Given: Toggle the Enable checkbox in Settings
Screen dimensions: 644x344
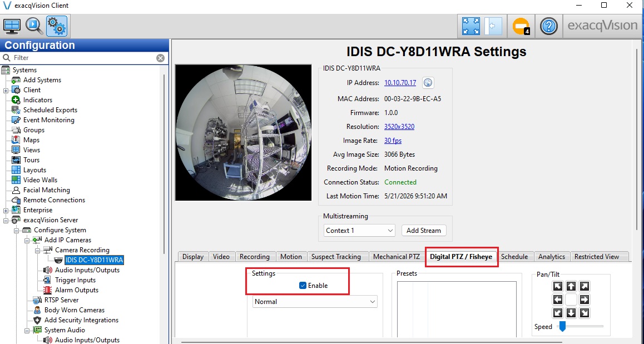Looking at the screenshot, I should point(303,286).
